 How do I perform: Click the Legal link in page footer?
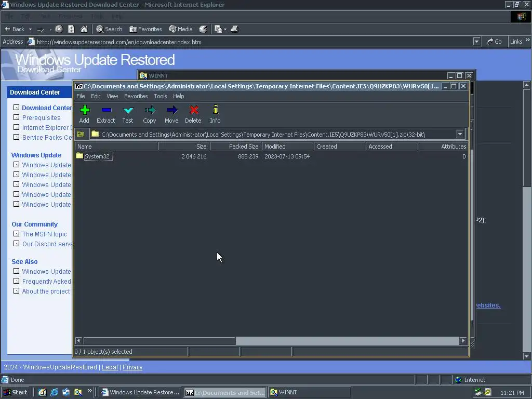pos(110,367)
